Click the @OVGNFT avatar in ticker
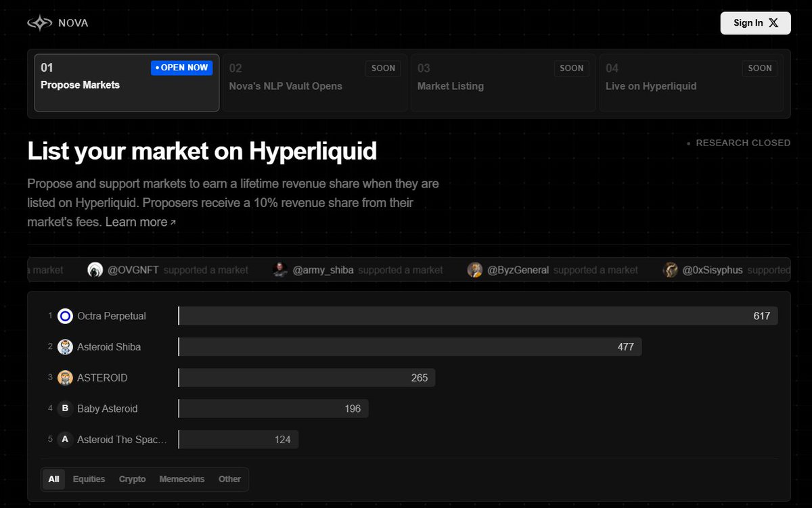The width and height of the screenshot is (812, 508). click(95, 270)
